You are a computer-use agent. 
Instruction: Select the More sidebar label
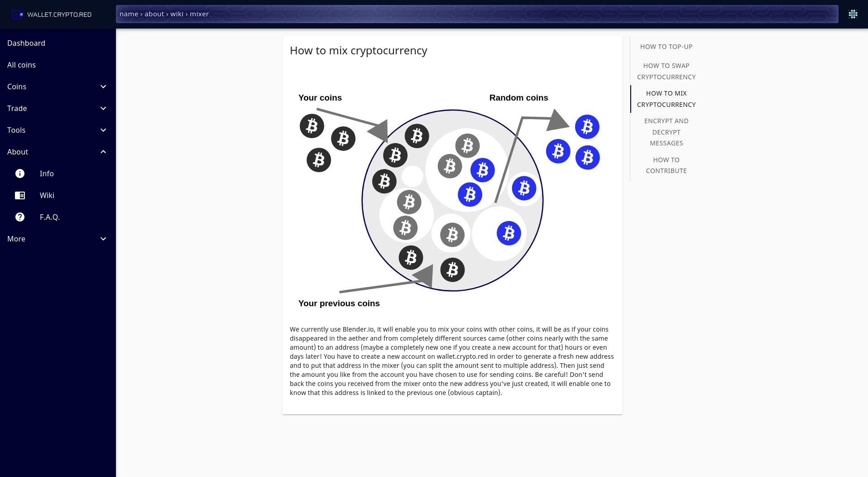(x=16, y=239)
